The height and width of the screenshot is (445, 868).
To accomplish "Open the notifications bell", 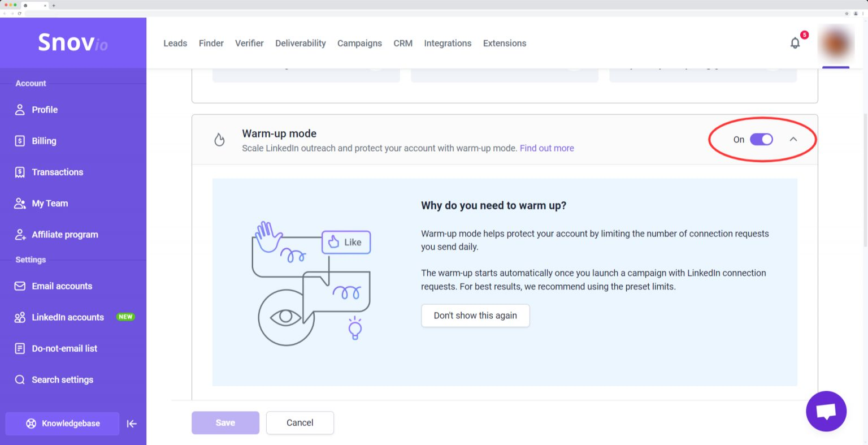I will [x=795, y=43].
